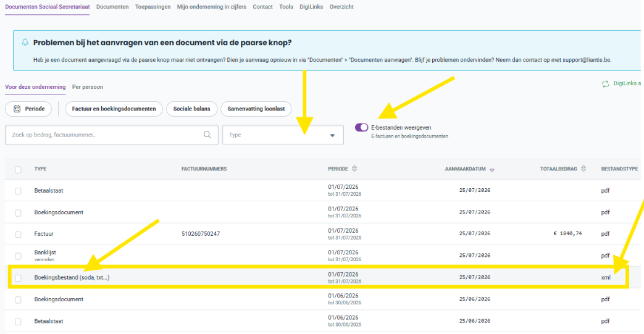This screenshot has height=334, width=644.
Task: Sort by Totaalbedrag column arrows
Action: point(583,169)
